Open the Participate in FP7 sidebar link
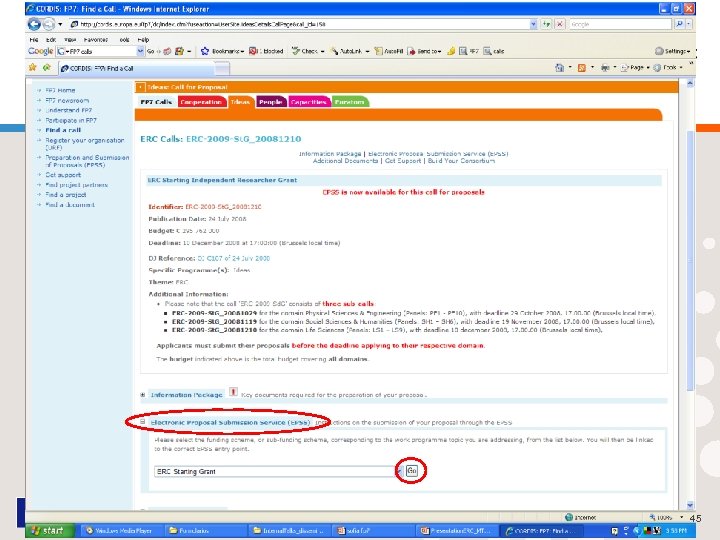Viewport: 720px width, 540px height. pyautogui.click(x=71, y=120)
